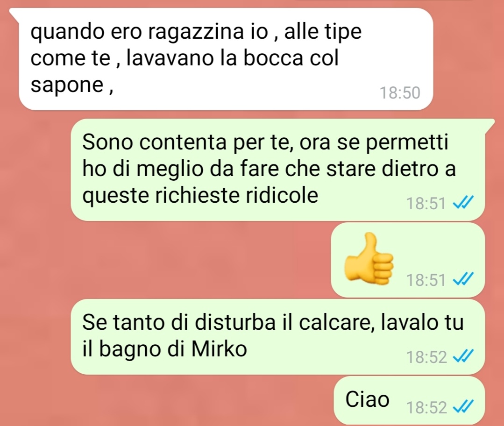This screenshot has height=426, width=504.
Task: Tap the 18:52 timestamp on 'bagno di Mirko' message
Action: point(426,356)
